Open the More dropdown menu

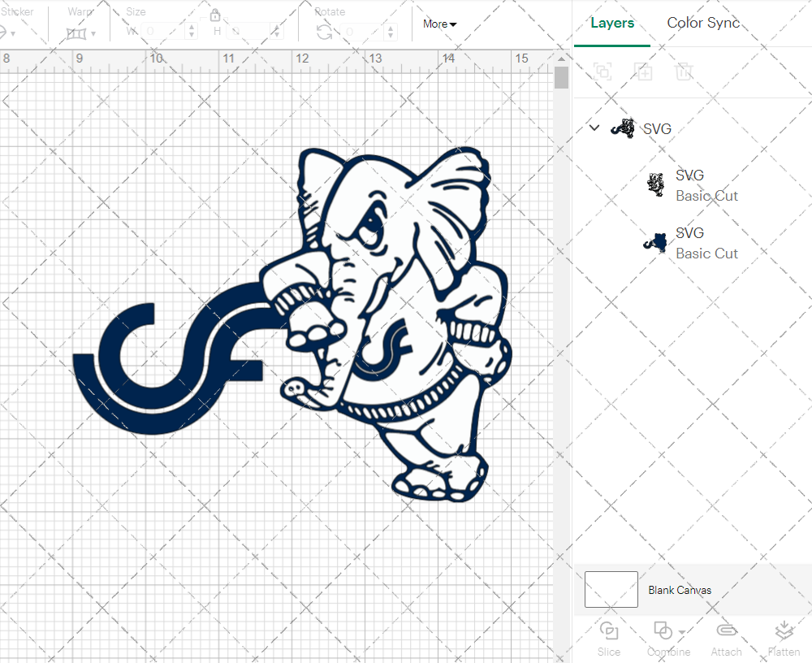(x=439, y=24)
